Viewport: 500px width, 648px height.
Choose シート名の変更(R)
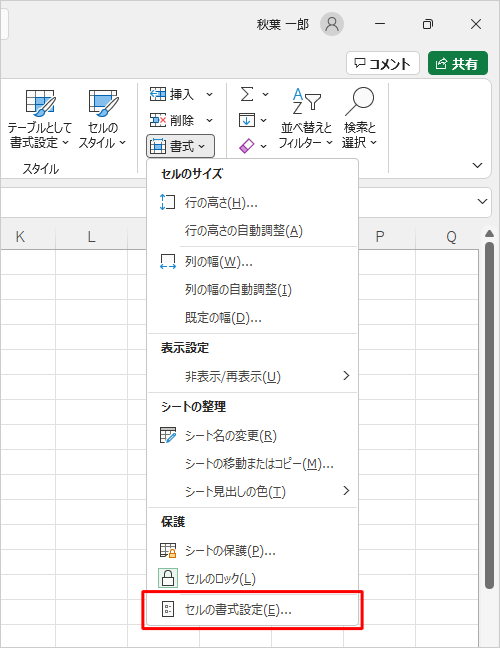click(x=252, y=436)
